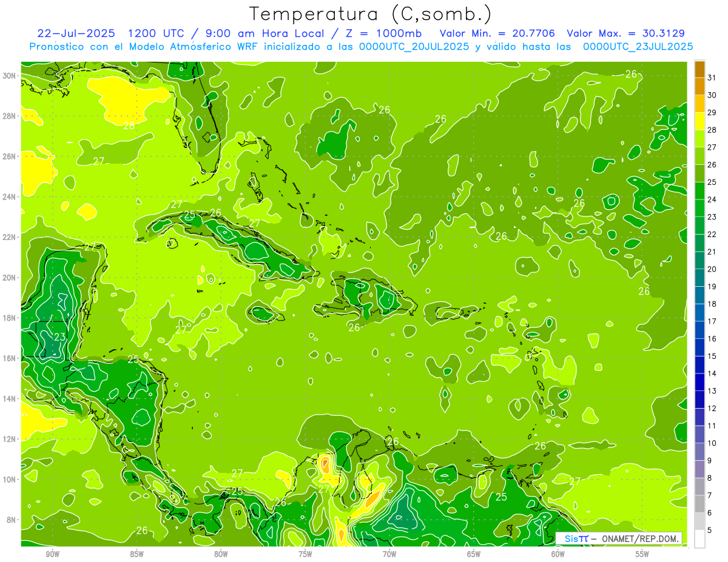
Task: Click the "90W" longitude axis label
Action: tap(52, 555)
